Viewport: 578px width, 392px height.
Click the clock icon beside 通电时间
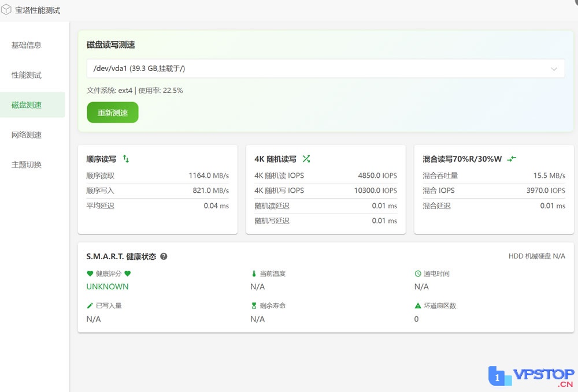[418, 274]
